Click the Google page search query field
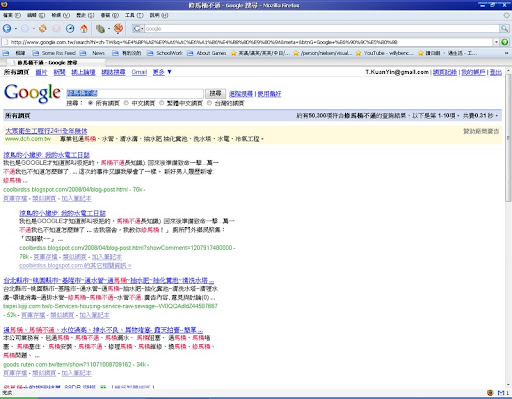The width and height of the screenshot is (512, 399). [x=135, y=93]
